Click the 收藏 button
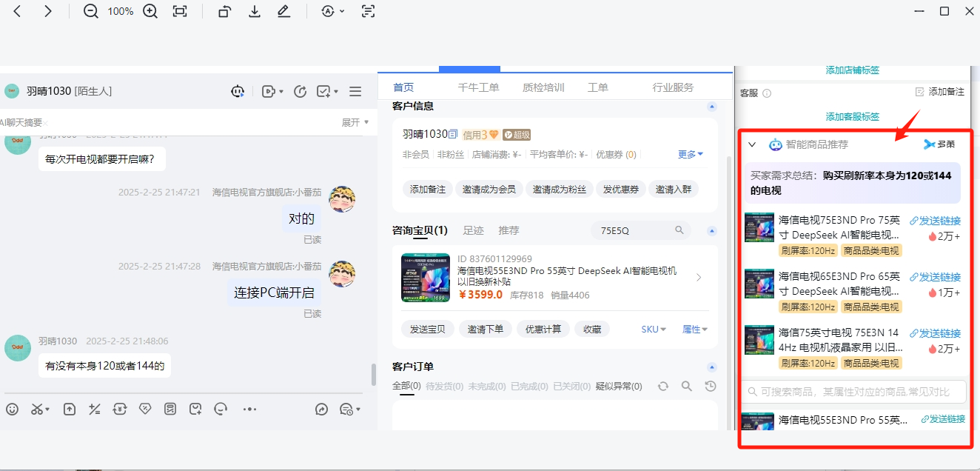This screenshot has width=980, height=471. point(592,329)
